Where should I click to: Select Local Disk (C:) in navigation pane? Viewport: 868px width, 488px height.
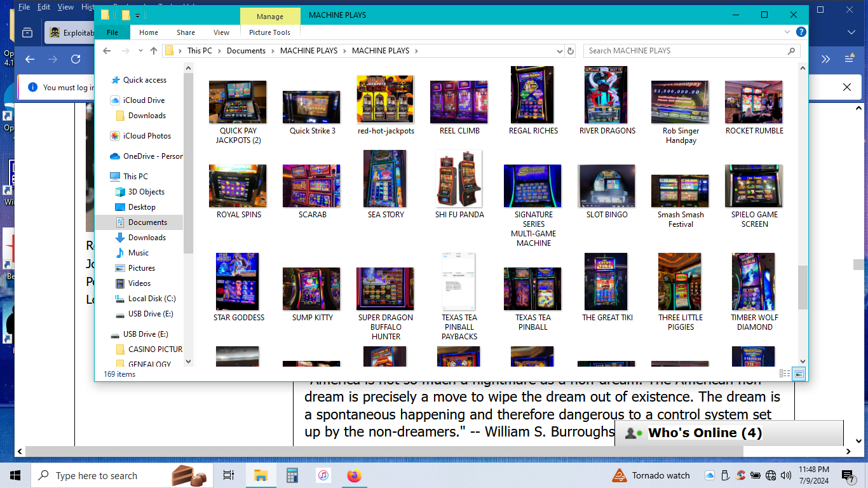point(151,299)
